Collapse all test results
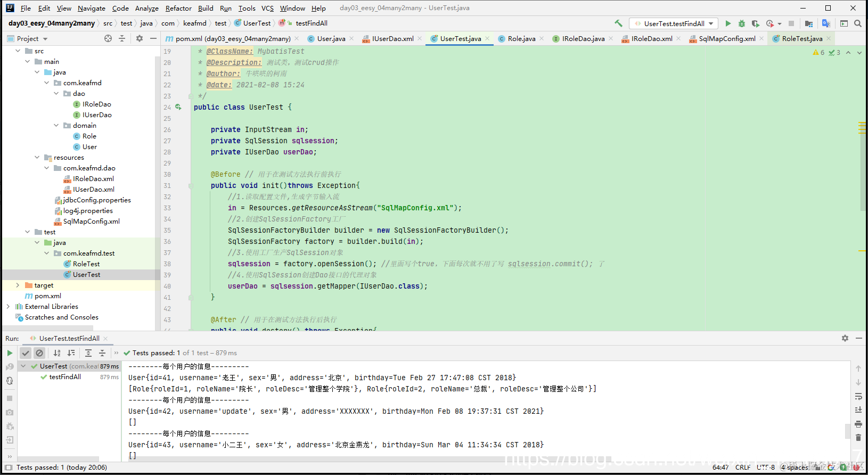The width and height of the screenshot is (868, 475). pyautogui.click(x=102, y=353)
